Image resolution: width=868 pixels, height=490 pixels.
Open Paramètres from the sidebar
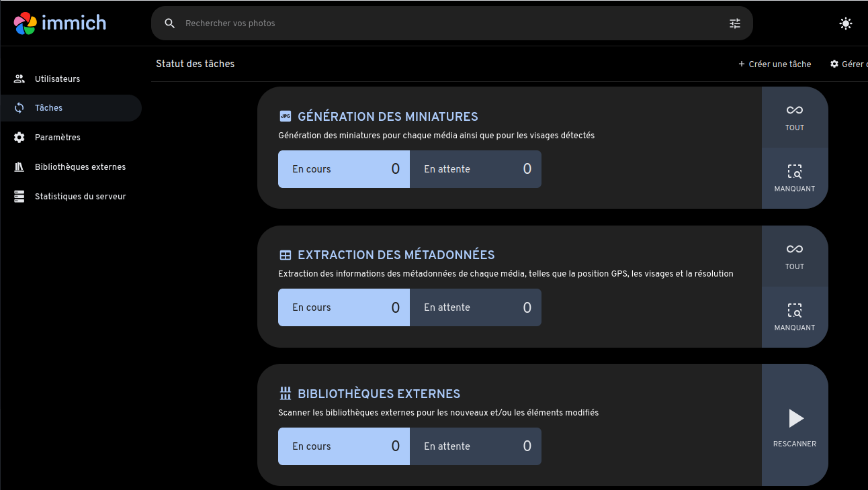click(57, 138)
